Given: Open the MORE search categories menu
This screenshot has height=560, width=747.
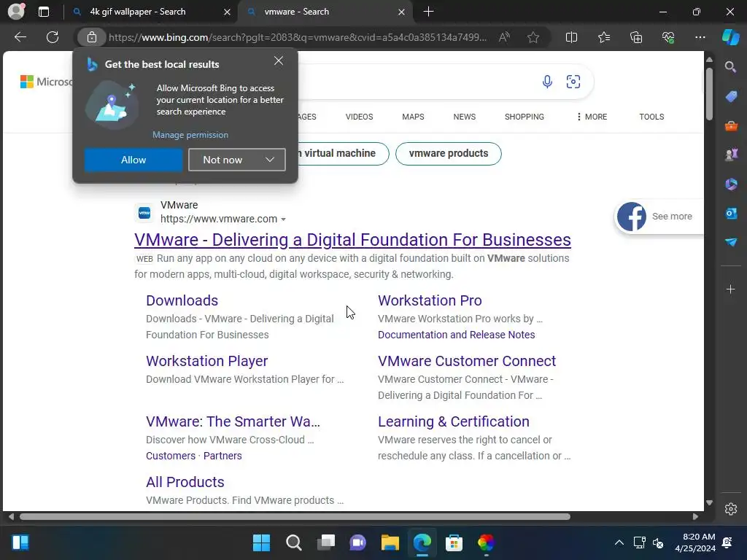Looking at the screenshot, I should [591, 117].
